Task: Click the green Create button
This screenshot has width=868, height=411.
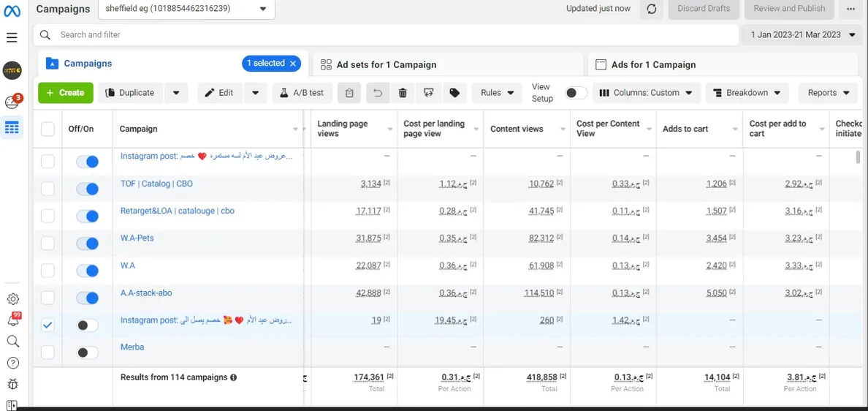Action: (x=65, y=93)
